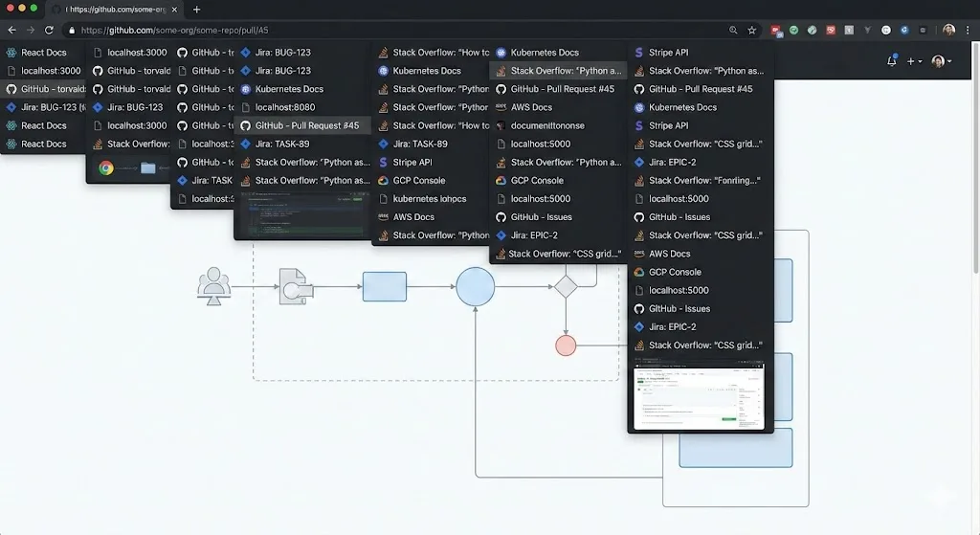Viewport: 980px width, 535px height.
Task: Select the red circle node in the diagram
Action: 566,346
